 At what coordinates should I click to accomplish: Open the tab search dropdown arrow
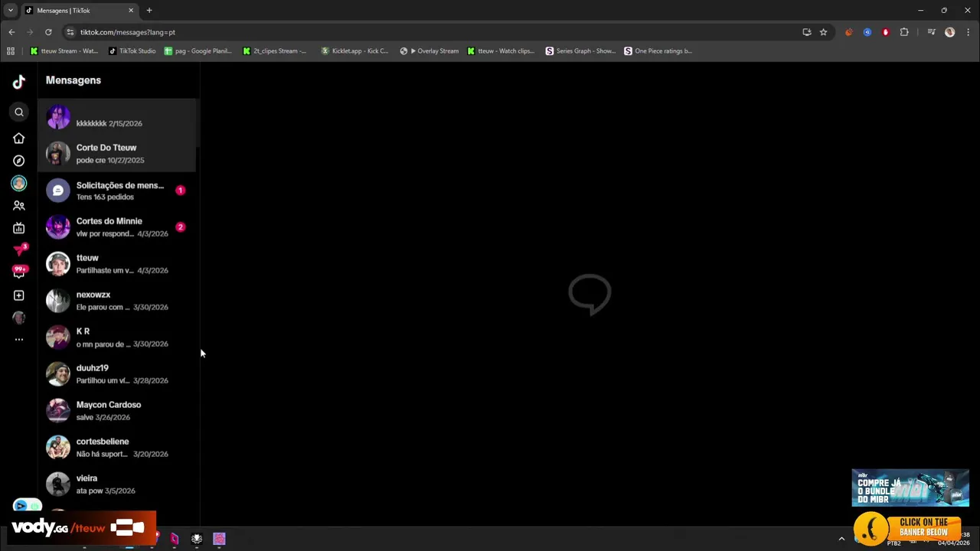11,10
